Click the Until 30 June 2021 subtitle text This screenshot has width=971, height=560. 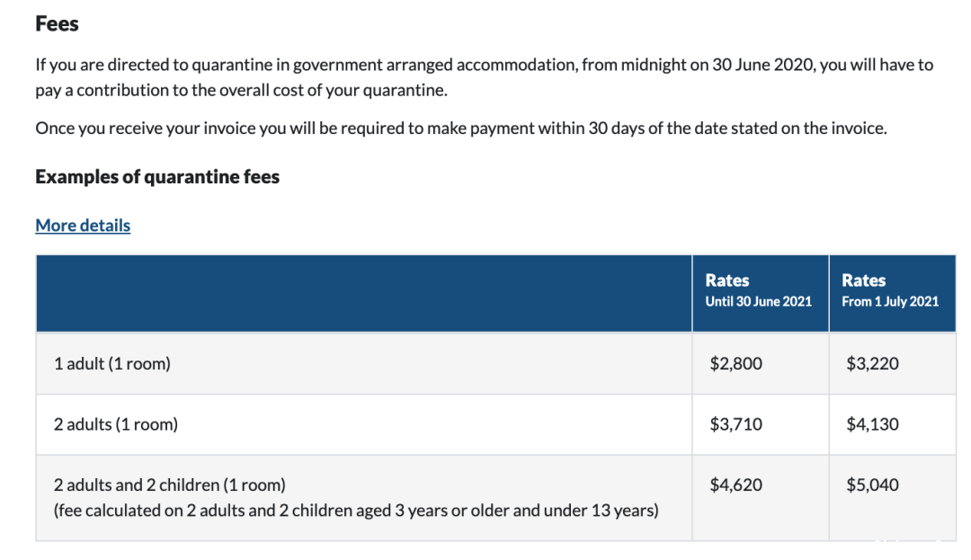click(x=759, y=302)
